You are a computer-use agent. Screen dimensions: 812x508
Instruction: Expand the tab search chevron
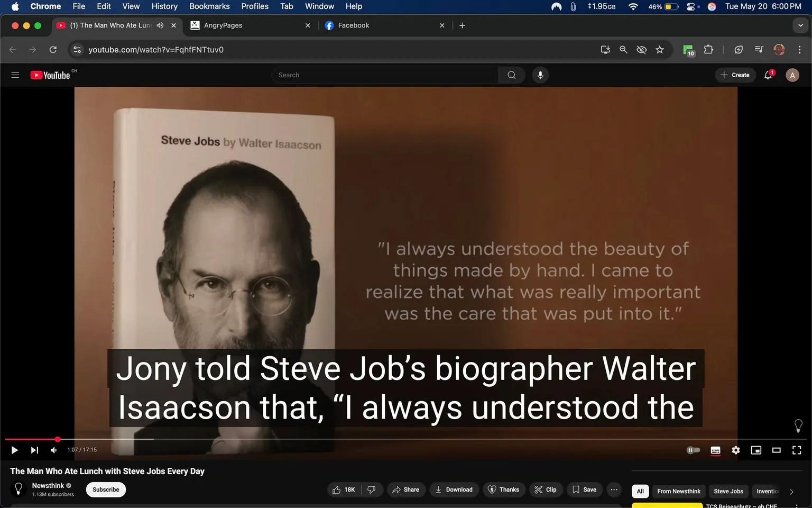click(800, 25)
